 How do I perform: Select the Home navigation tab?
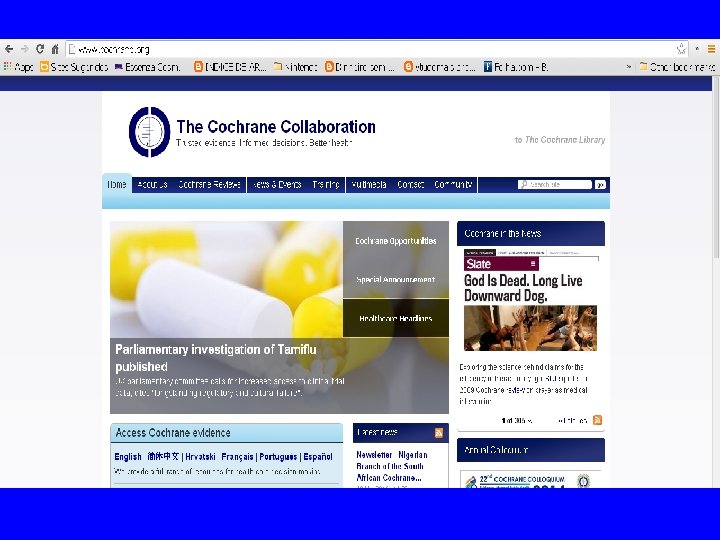[117, 185]
